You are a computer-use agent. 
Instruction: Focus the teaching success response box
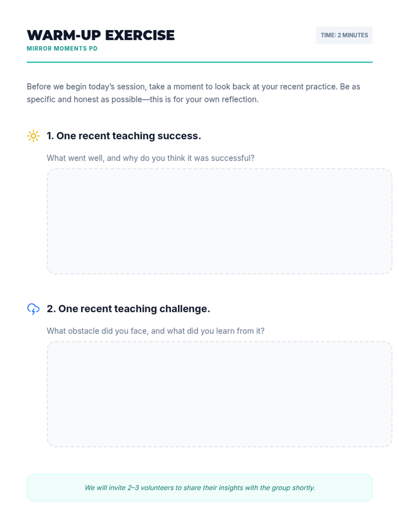219,221
